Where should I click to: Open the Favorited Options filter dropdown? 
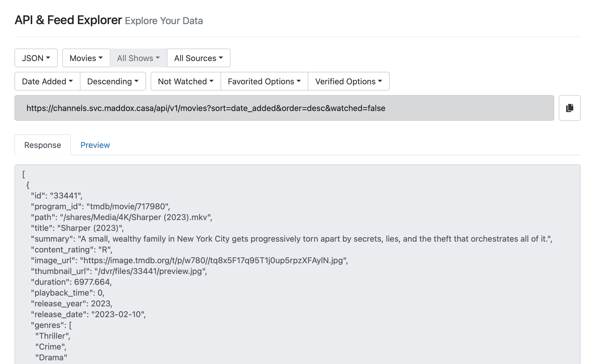pos(264,81)
